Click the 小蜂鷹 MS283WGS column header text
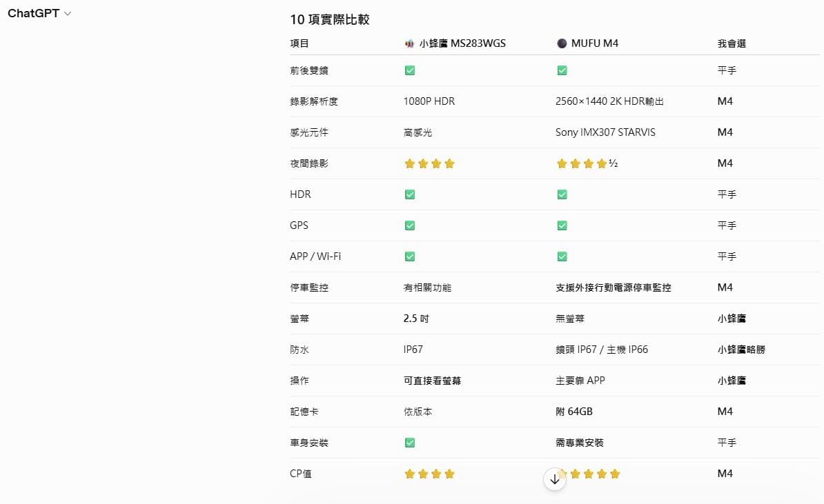This screenshot has height=504, width=824. tap(462, 43)
